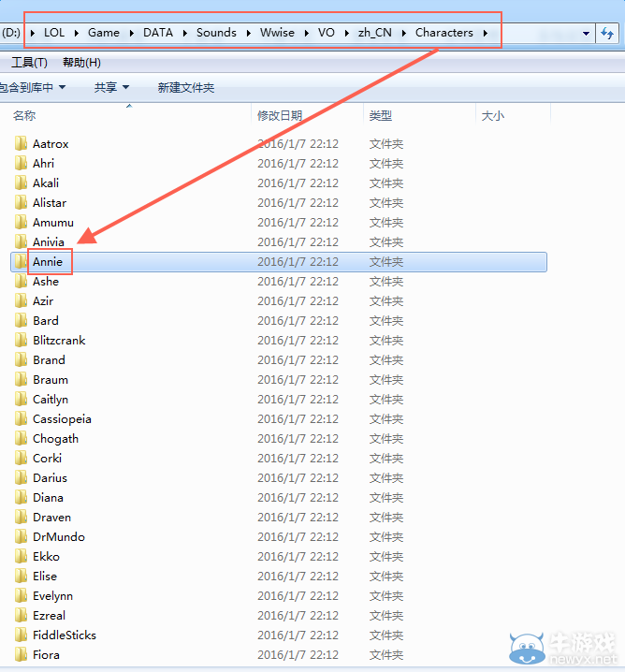Sort by the 修改日期 column header

point(280,115)
